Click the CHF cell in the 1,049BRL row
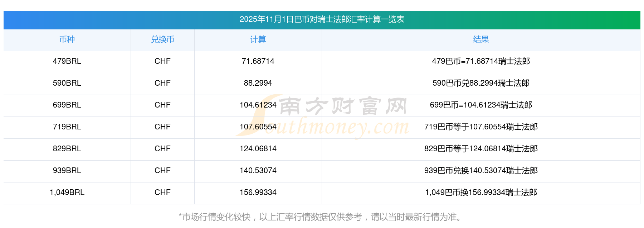The height and width of the screenshot is (228, 644). (x=162, y=193)
